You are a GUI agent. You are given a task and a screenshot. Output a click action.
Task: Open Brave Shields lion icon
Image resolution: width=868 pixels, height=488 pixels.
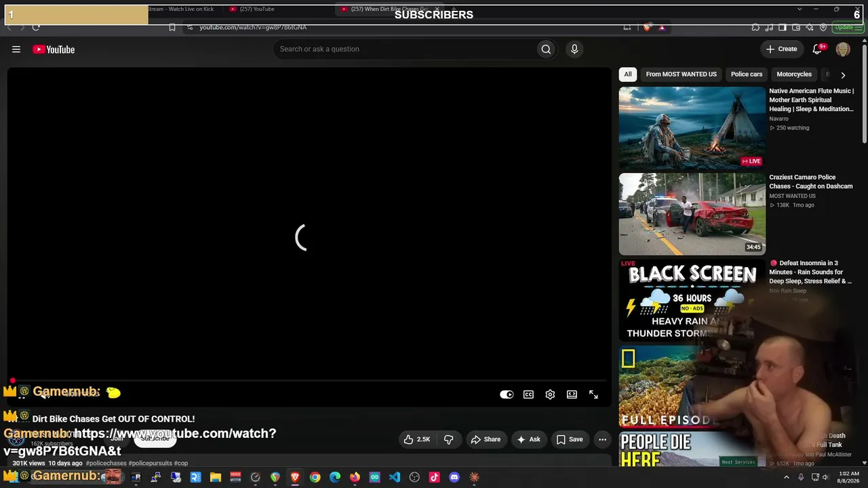[x=647, y=27]
